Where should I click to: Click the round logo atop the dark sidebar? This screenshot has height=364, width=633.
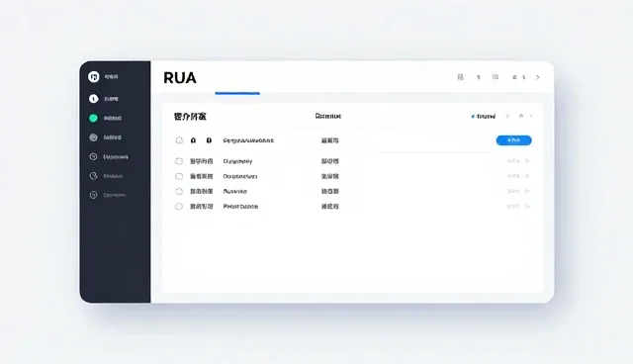tap(94, 77)
